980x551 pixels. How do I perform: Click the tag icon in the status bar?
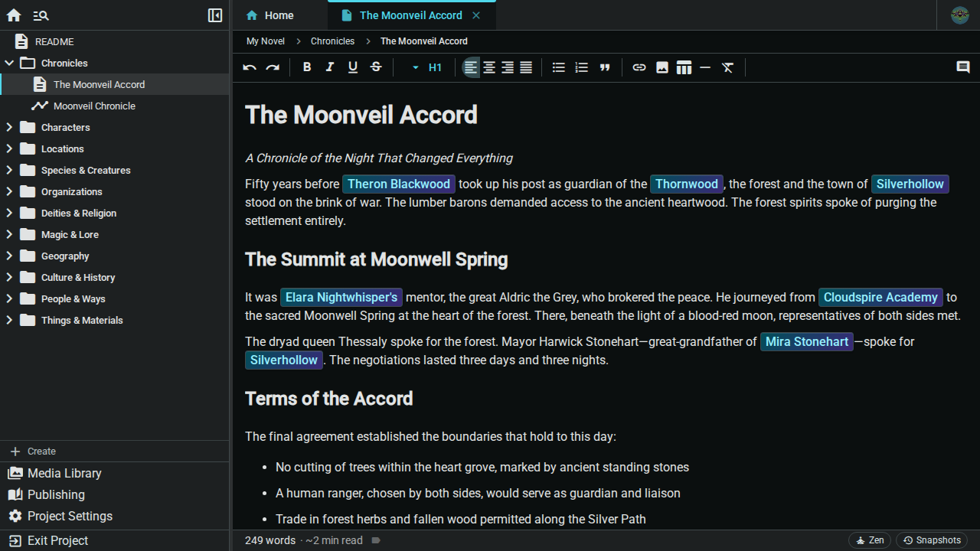click(x=376, y=540)
